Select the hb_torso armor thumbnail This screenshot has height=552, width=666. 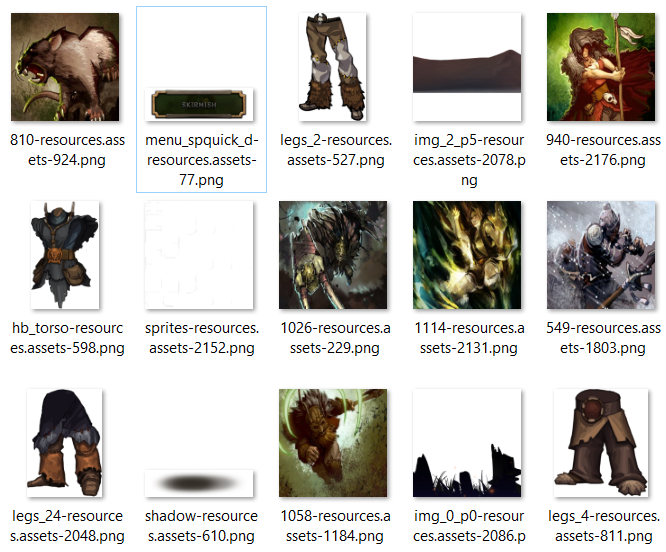coord(65,255)
